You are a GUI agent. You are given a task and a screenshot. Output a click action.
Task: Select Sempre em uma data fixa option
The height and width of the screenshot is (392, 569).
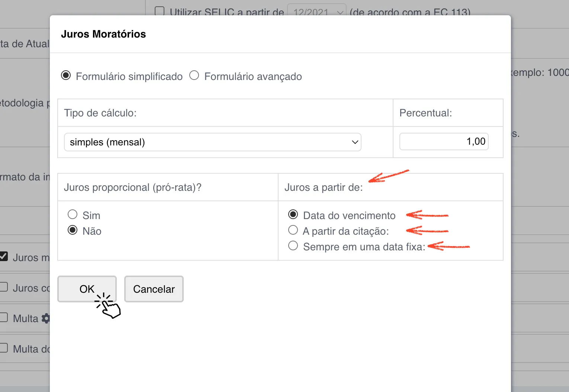click(293, 246)
